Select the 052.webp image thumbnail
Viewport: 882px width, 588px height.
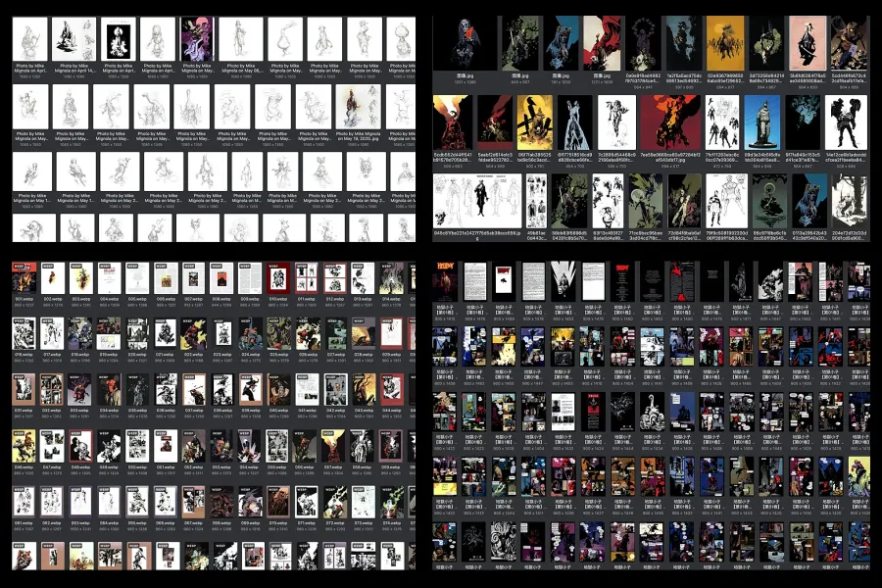coord(193,447)
